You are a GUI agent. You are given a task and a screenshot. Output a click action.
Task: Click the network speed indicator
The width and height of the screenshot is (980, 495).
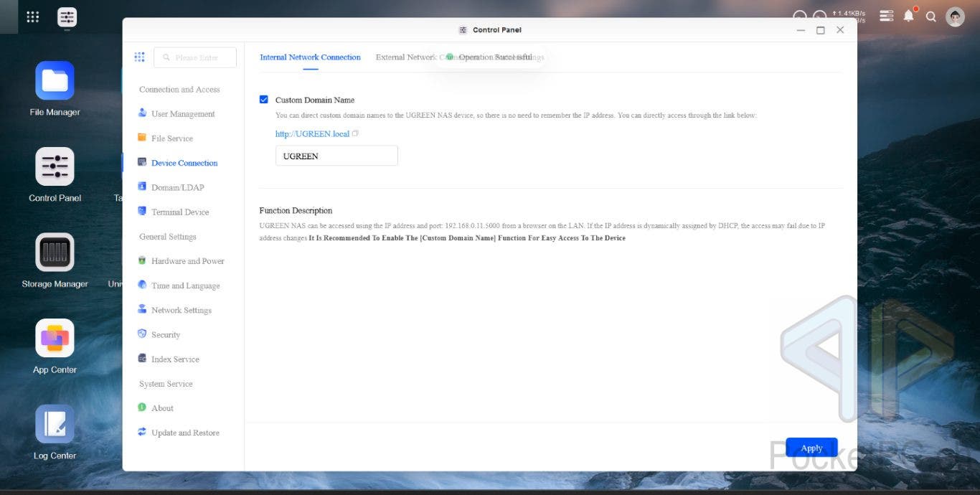[849, 16]
